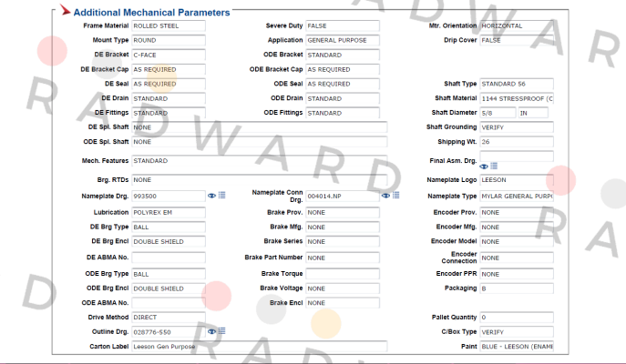
Task: Click the Lubrication field POLYREX EM
Action: click(169, 213)
